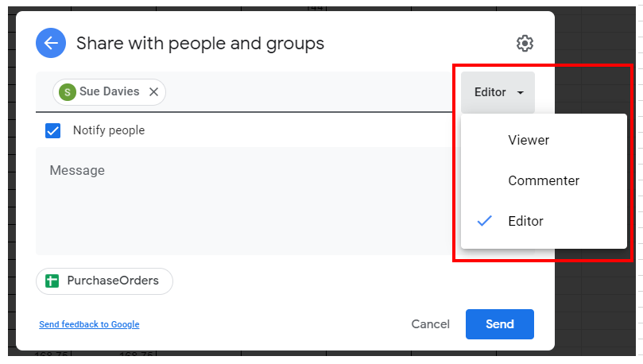643x364 pixels.
Task: Open sharing settings gear icon
Action: 525,43
